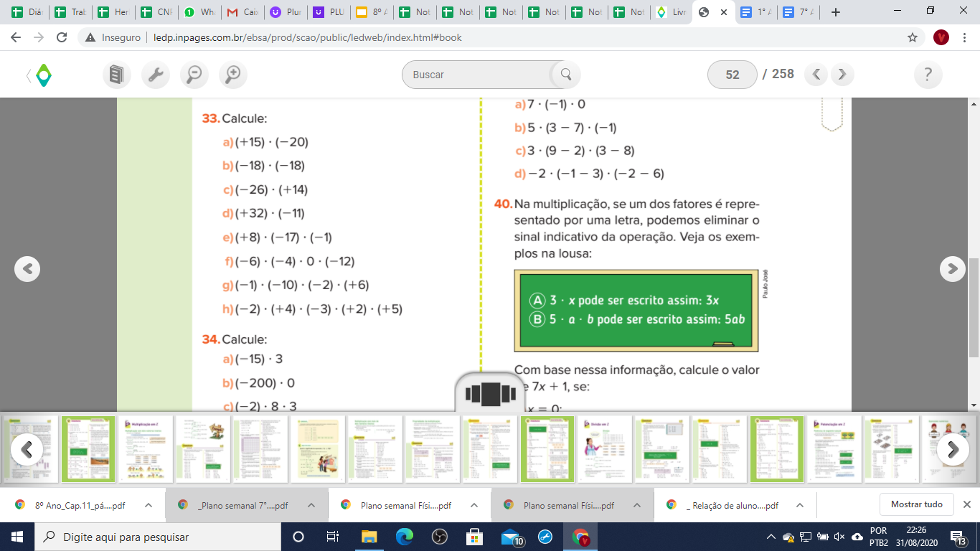The width and height of the screenshot is (980, 551).
Task: Open the help question mark icon
Action: pos(928,74)
